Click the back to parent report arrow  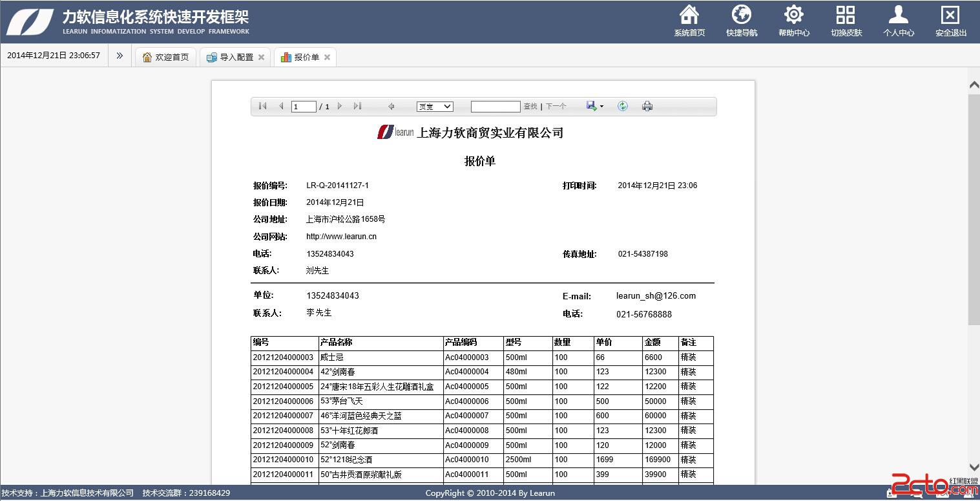pyautogui.click(x=391, y=106)
